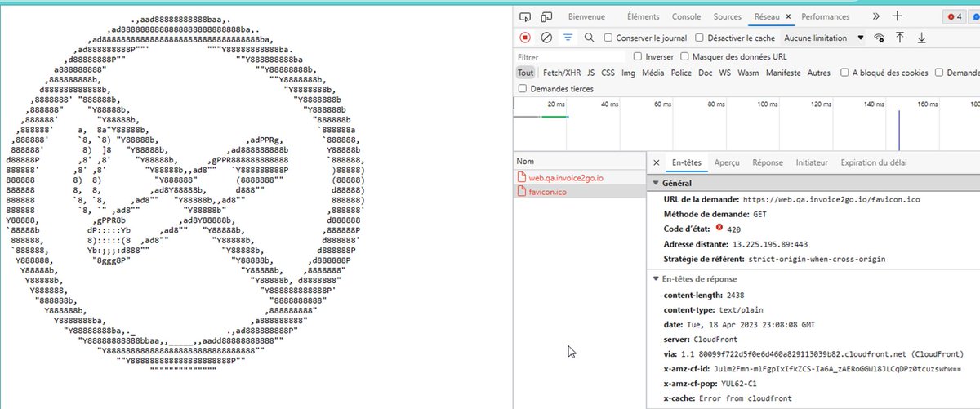The width and height of the screenshot is (980, 409).
Task: Open network conditions wifi-gear icon
Action: tap(880, 38)
